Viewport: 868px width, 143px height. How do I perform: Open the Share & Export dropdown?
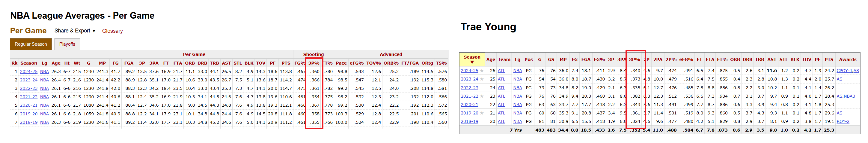tap(75, 31)
